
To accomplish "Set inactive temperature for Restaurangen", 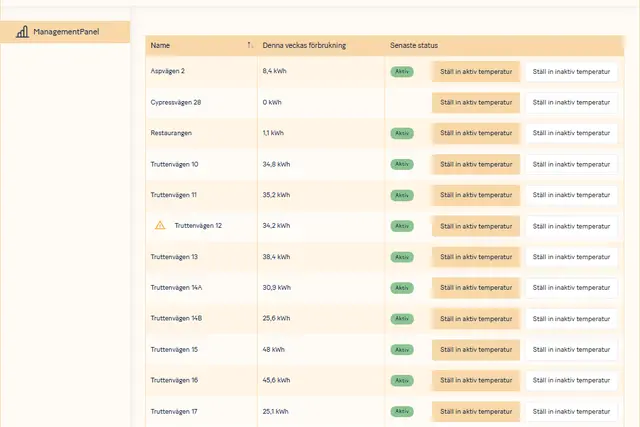I will (x=571, y=133).
